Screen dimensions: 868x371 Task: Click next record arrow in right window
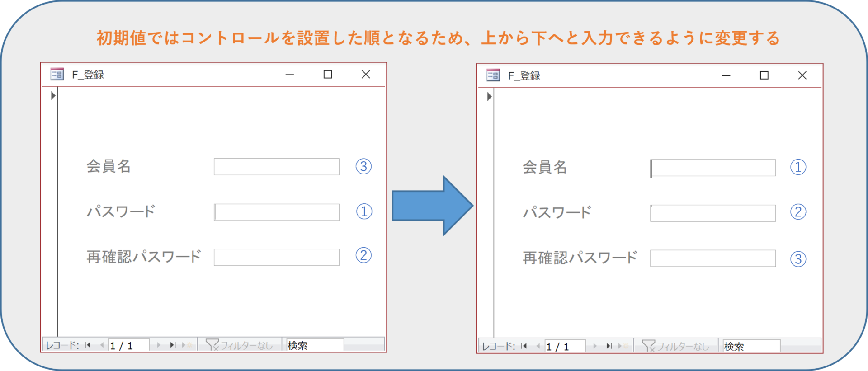point(595,346)
